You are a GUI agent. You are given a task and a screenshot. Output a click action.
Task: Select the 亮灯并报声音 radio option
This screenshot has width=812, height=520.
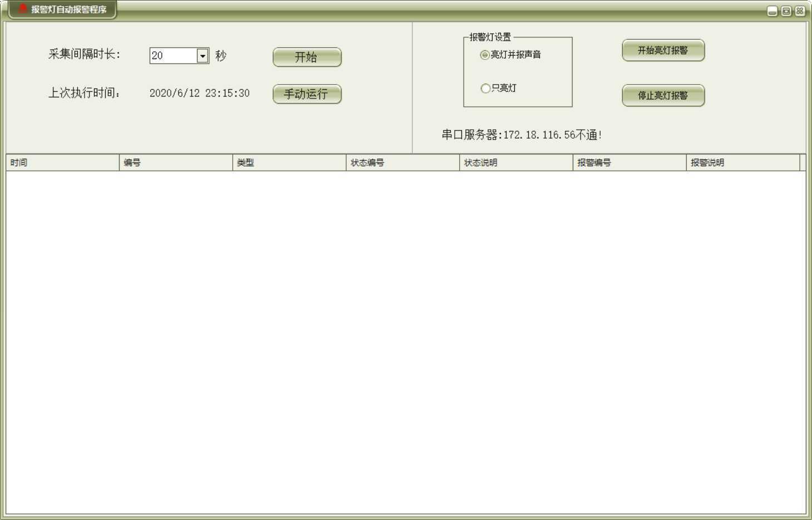[x=510, y=55]
